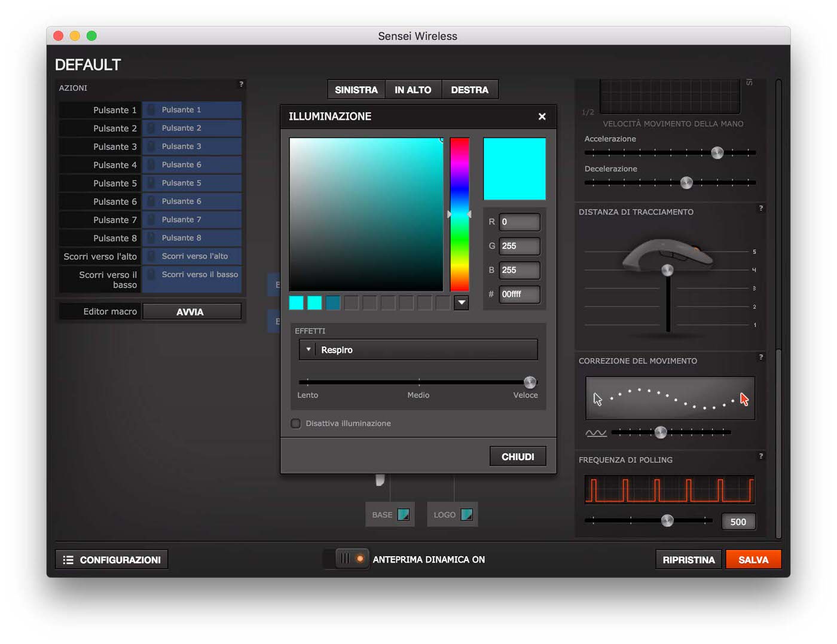Click the CHIUDI button

[x=518, y=456]
